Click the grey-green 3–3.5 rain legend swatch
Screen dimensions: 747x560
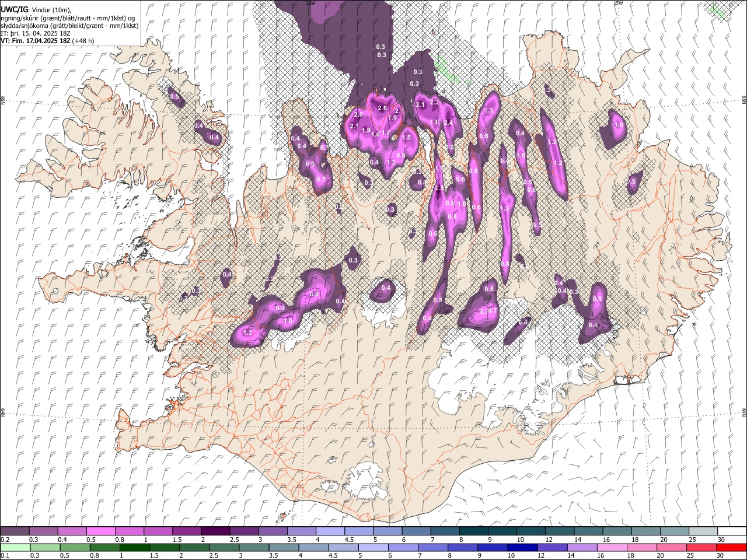[254, 547]
